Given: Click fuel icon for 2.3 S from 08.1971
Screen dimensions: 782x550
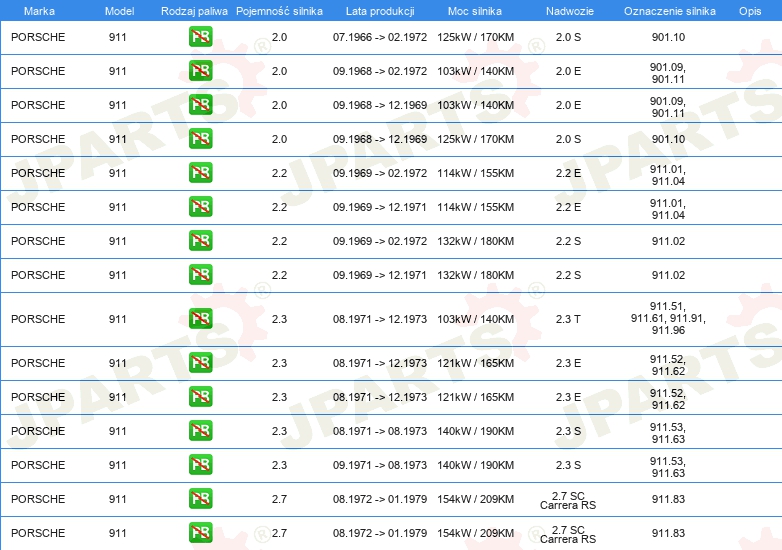Looking at the screenshot, I should click(x=200, y=431).
